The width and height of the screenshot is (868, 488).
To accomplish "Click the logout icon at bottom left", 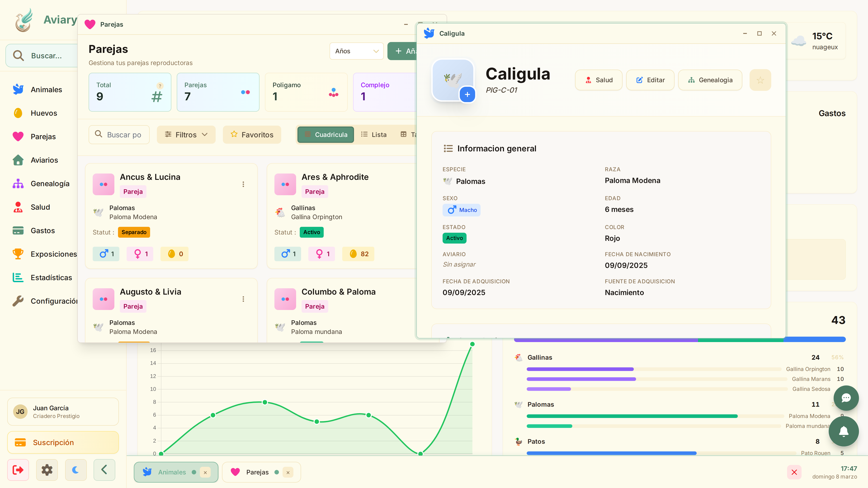I will [18, 470].
